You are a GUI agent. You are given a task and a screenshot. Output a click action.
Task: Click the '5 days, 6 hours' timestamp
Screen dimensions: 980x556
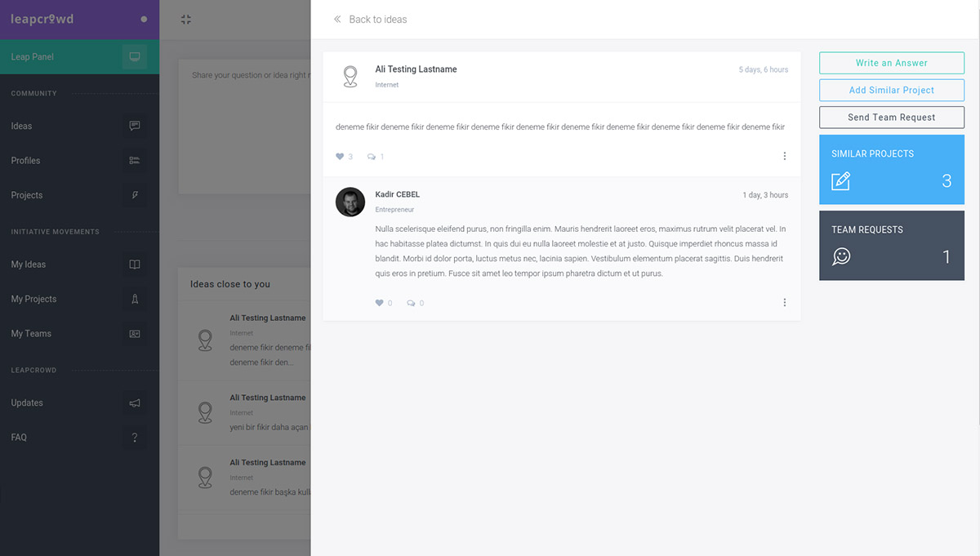tap(764, 69)
